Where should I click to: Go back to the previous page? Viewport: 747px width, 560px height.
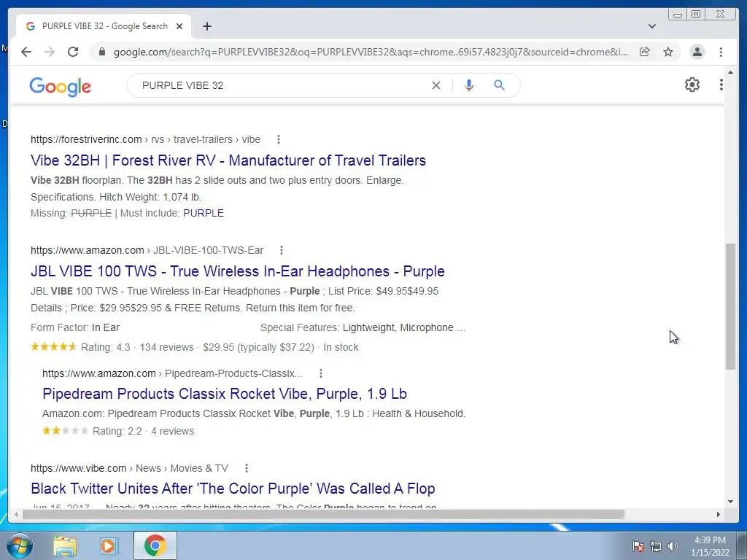click(26, 52)
